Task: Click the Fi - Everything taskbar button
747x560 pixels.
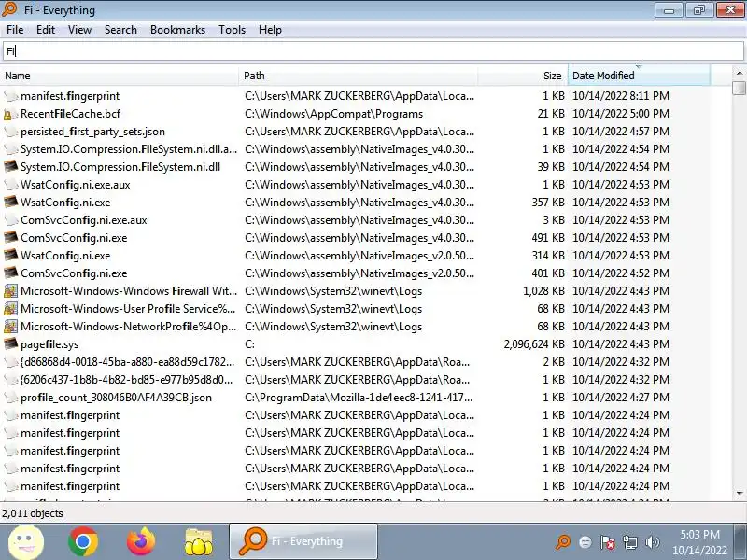Action: 303,541
